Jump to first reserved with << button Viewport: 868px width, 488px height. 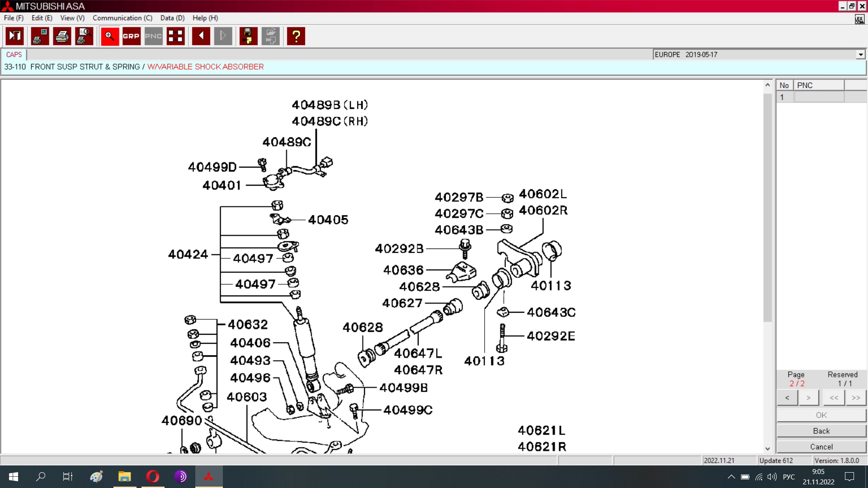(834, 398)
